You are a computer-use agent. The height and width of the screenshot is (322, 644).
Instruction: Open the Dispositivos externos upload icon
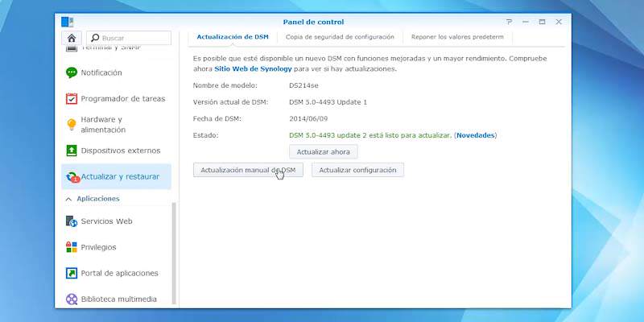(72, 151)
